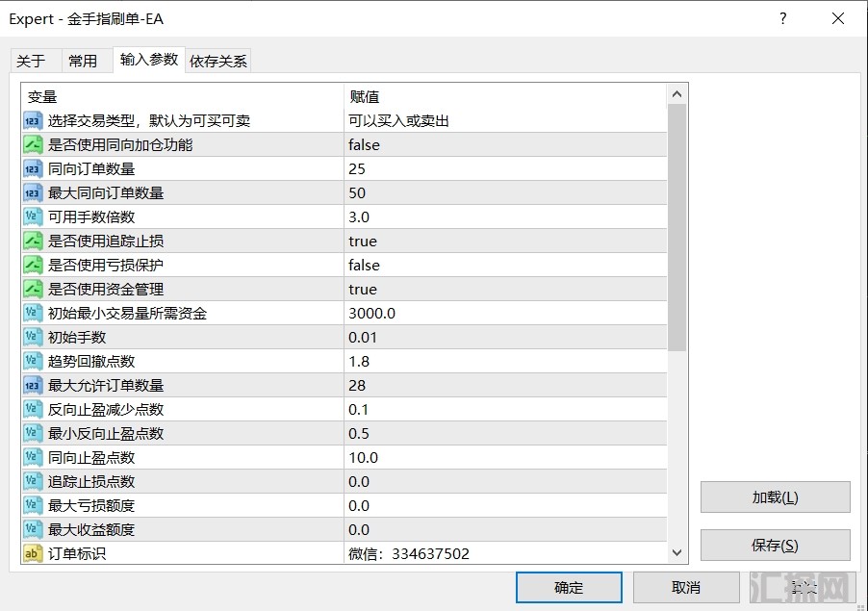Image resolution: width=868 pixels, height=611 pixels.
Task: Click the boolean icon beside 是否使用资金管理
Action: point(33,290)
